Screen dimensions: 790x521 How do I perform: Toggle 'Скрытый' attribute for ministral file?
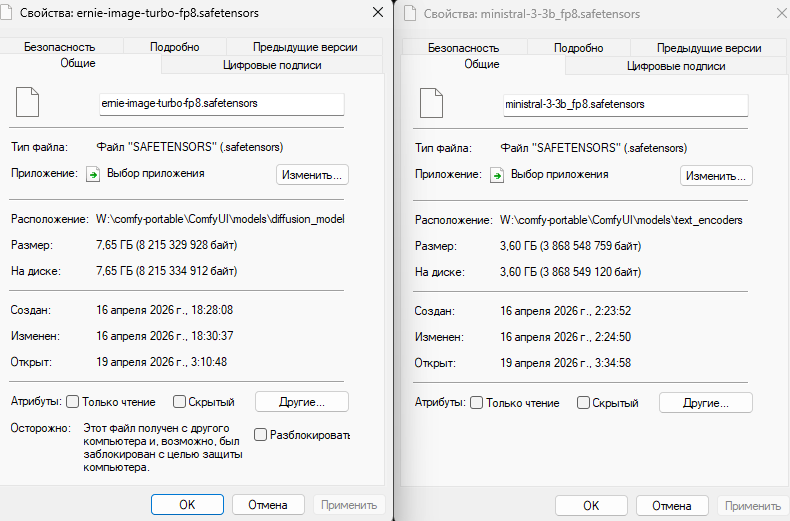[583, 403]
